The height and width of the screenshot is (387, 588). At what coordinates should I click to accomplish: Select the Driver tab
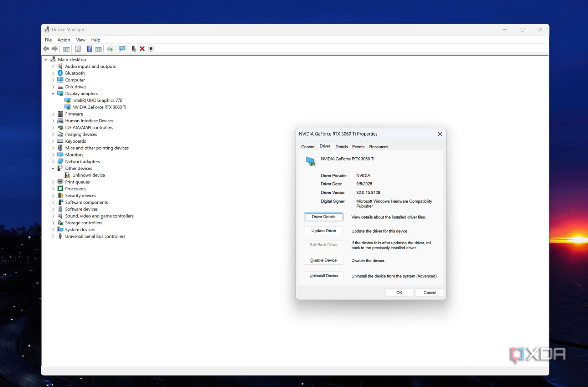point(325,146)
